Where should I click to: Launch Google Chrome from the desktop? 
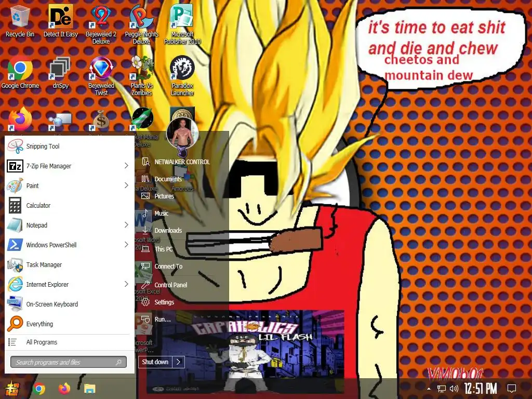tap(20, 73)
